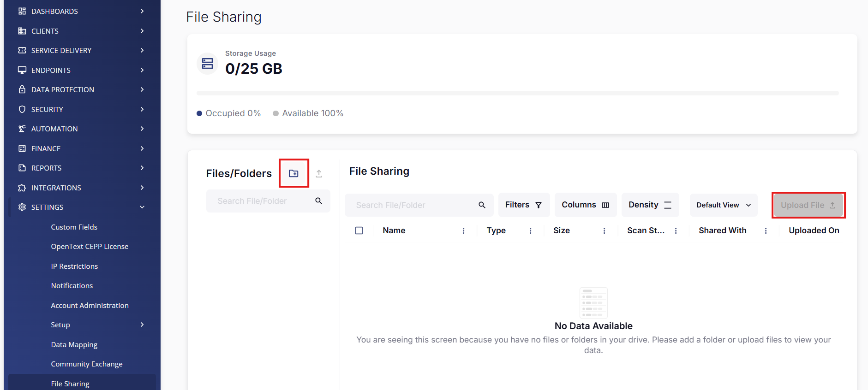Open Notifications settings
Viewport: 868px width, 390px height.
(x=72, y=286)
